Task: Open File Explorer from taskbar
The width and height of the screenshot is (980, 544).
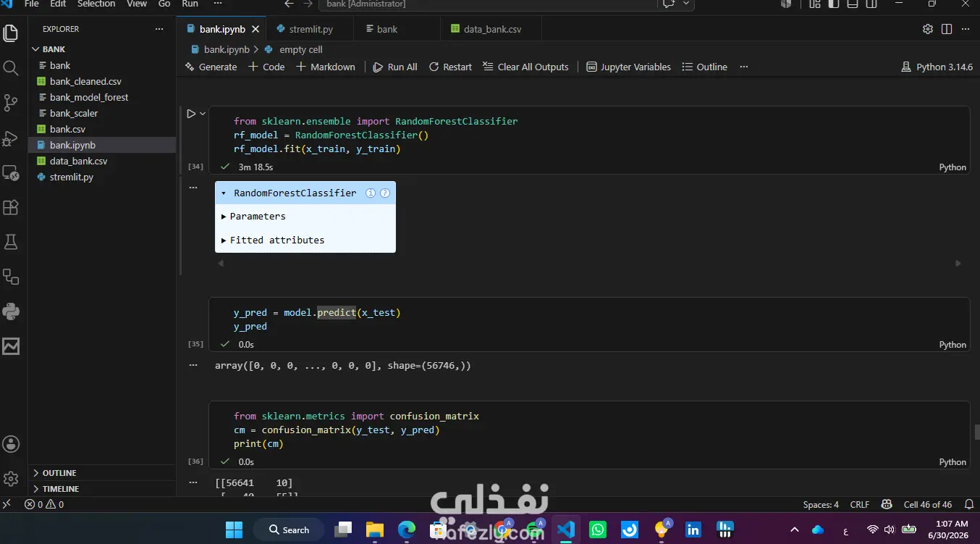Action: (374, 530)
